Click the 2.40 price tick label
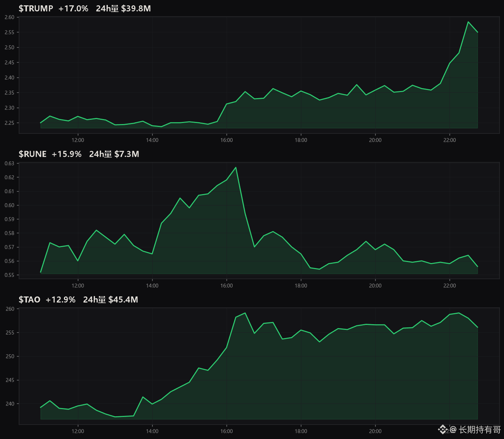 point(10,77)
